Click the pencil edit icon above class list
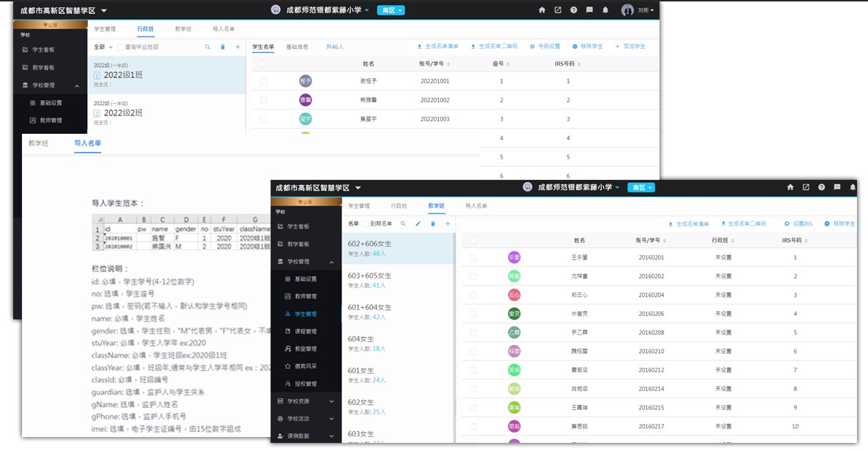The width and height of the screenshot is (868, 451). pos(418,224)
